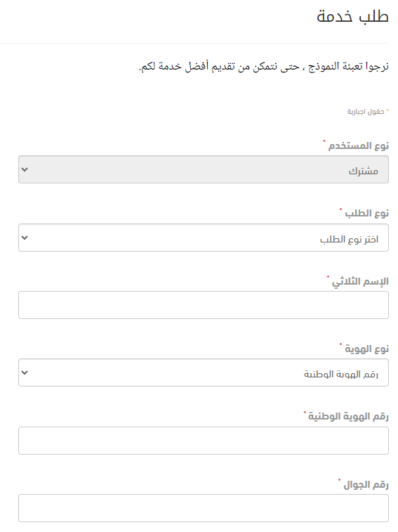Open the اختر نوع الطلب dropdown

204,238
